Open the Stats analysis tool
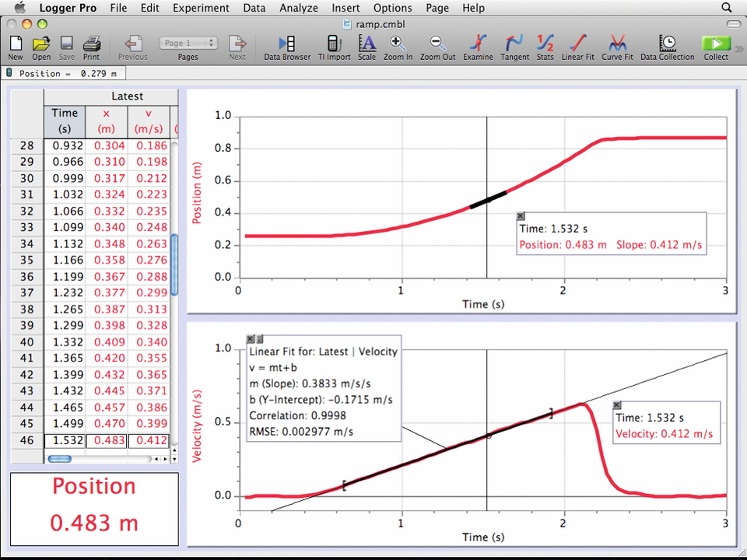 click(545, 44)
